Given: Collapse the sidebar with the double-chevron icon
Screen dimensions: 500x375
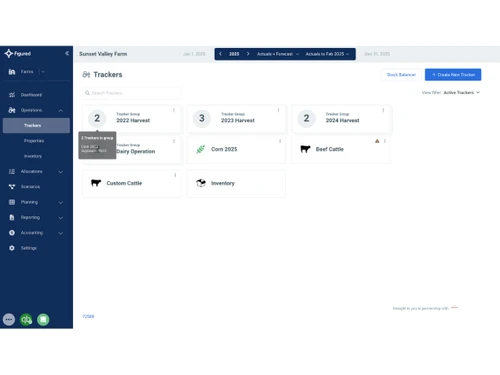Looking at the screenshot, I should 67,53.
